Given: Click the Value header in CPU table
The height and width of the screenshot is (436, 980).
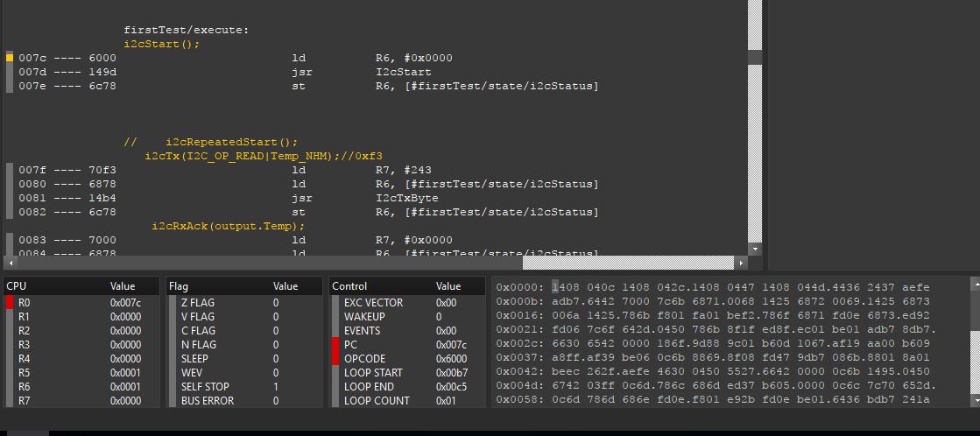Looking at the screenshot, I should click(123, 286).
